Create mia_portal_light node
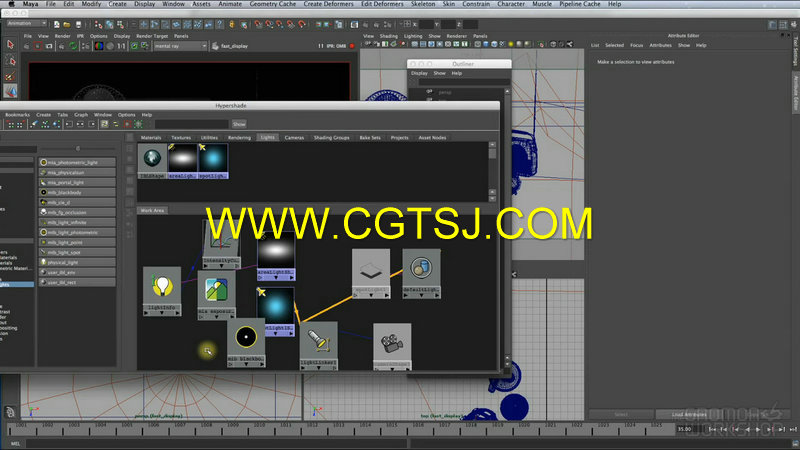Viewport: 800px width, 450px height. 77,182
